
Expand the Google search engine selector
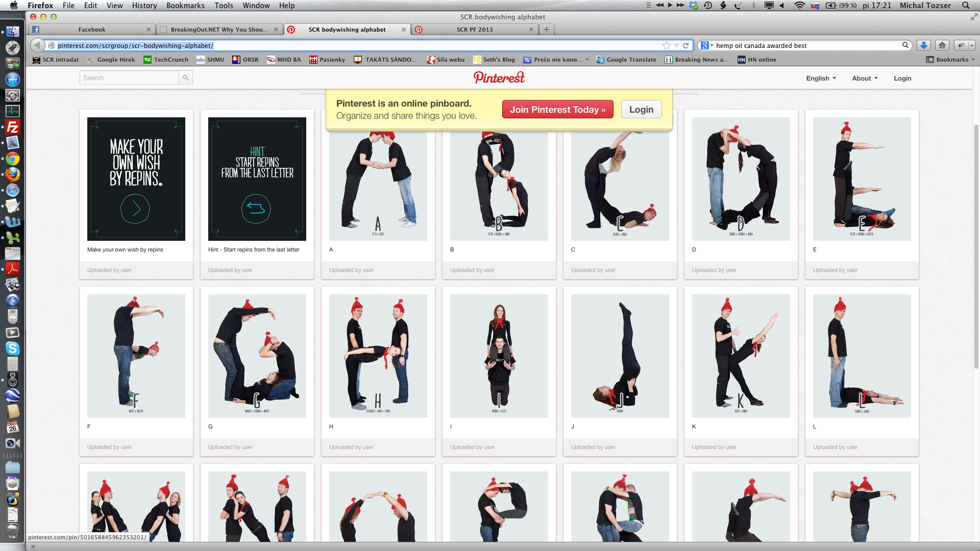(x=707, y=45)
